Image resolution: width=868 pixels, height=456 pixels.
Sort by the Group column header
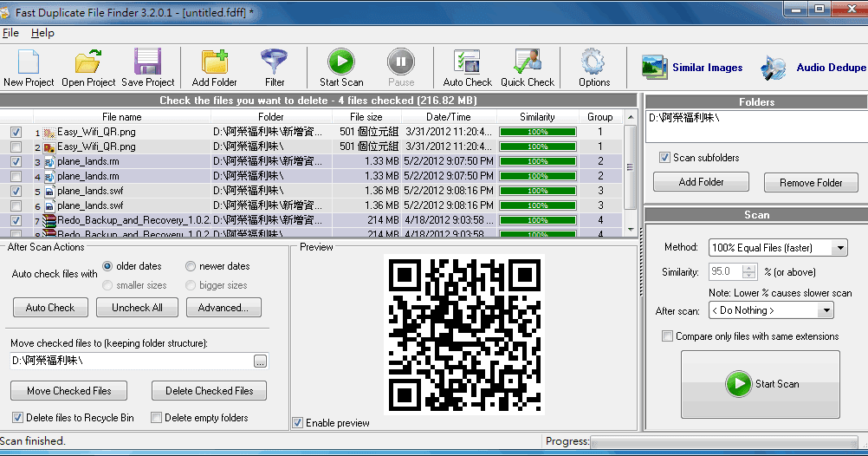600,117
